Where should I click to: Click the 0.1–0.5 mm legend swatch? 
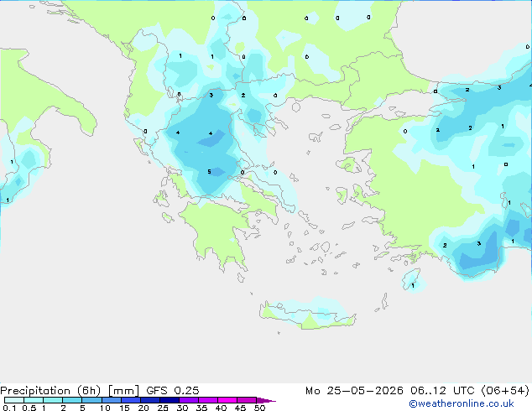14,400
